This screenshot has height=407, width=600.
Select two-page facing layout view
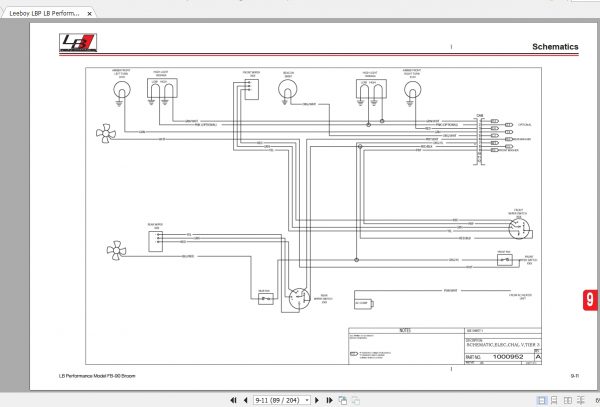568,400
